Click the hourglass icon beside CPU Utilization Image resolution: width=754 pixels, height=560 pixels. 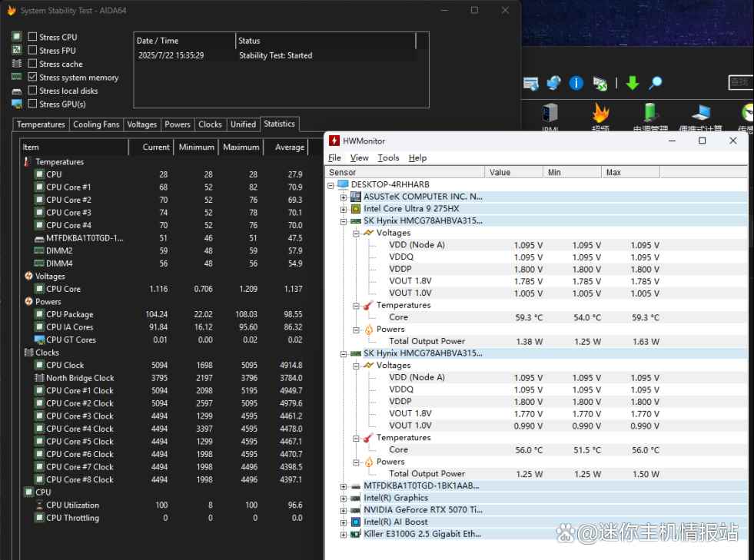tap(39, 505)
